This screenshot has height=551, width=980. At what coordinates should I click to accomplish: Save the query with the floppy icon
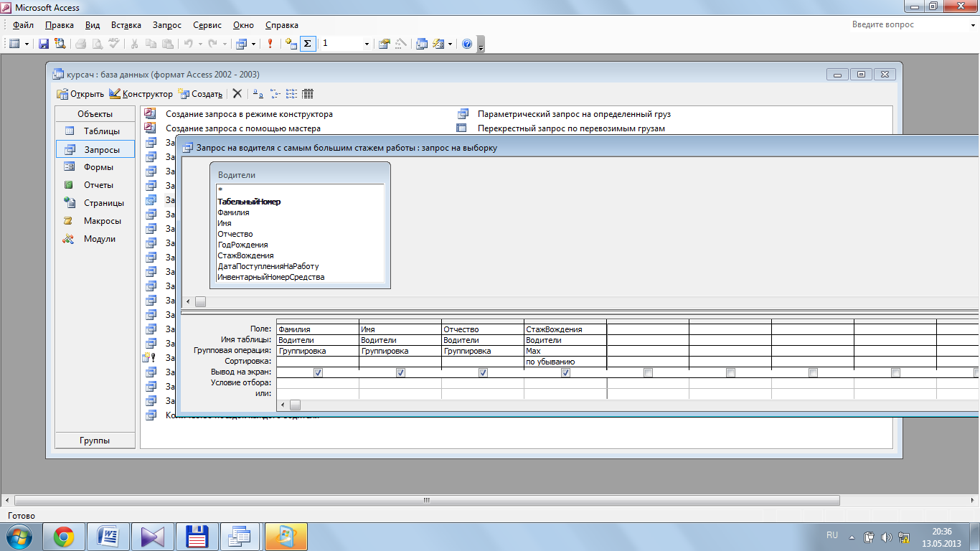[x=44, y=44]
